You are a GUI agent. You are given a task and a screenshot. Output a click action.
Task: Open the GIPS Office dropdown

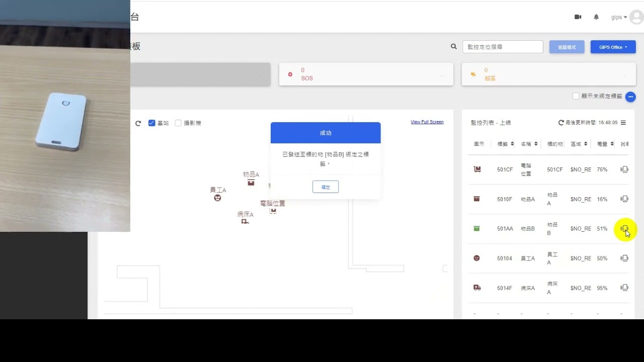pyautogui.click(x=613, y=47)
